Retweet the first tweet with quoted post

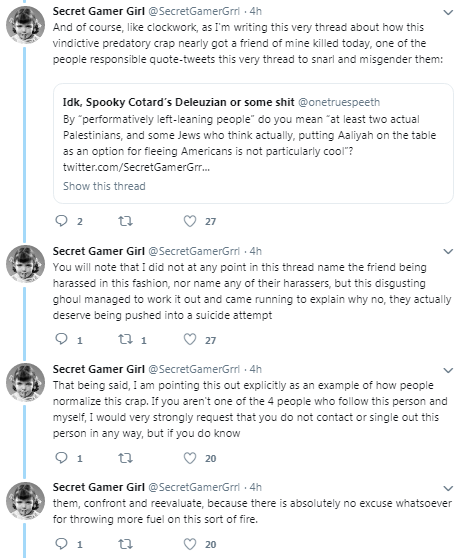point(125,221)
